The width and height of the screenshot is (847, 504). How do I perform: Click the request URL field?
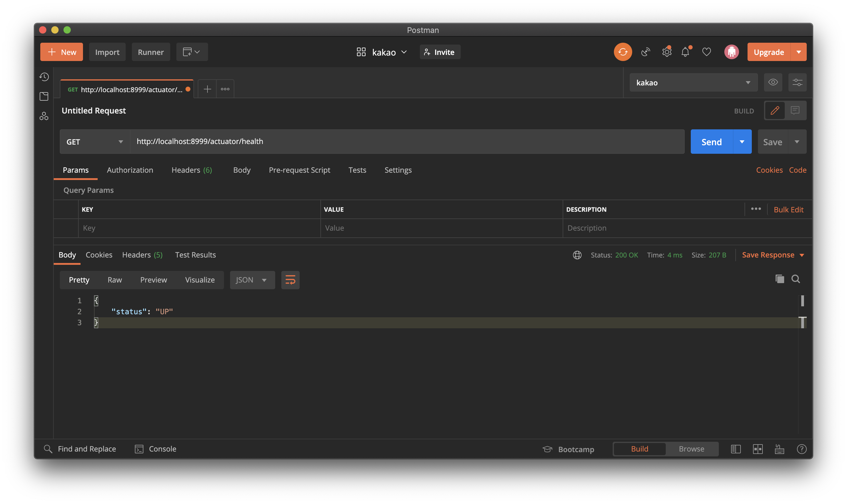tap(407, 141)
